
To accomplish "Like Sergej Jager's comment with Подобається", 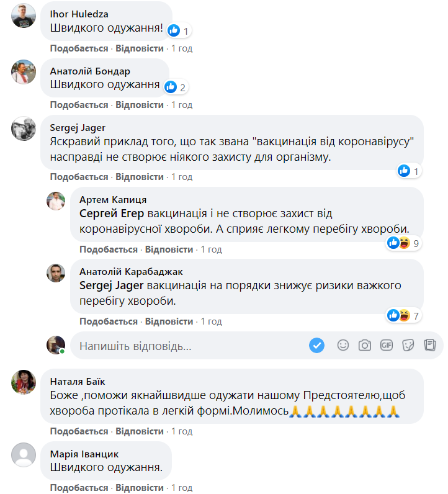I will pyautogui.click(x=79, y=177).
